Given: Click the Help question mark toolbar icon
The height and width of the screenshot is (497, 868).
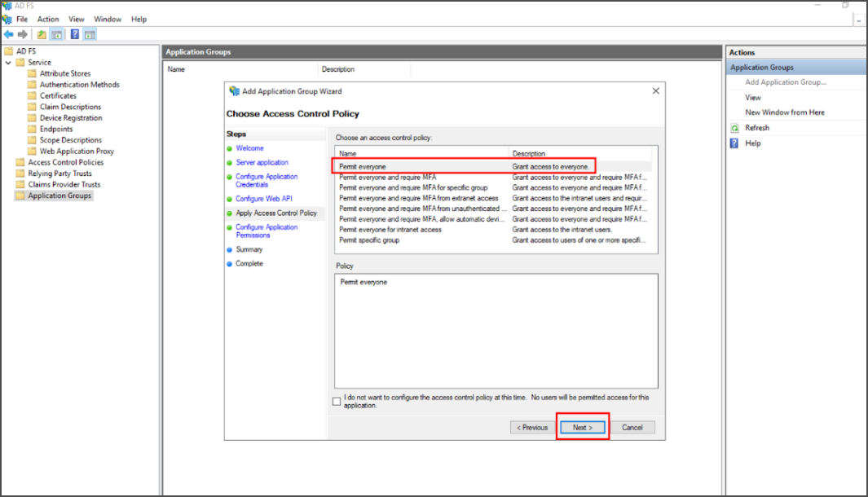Looking at the screenshot, I should (x=74, y=33).
